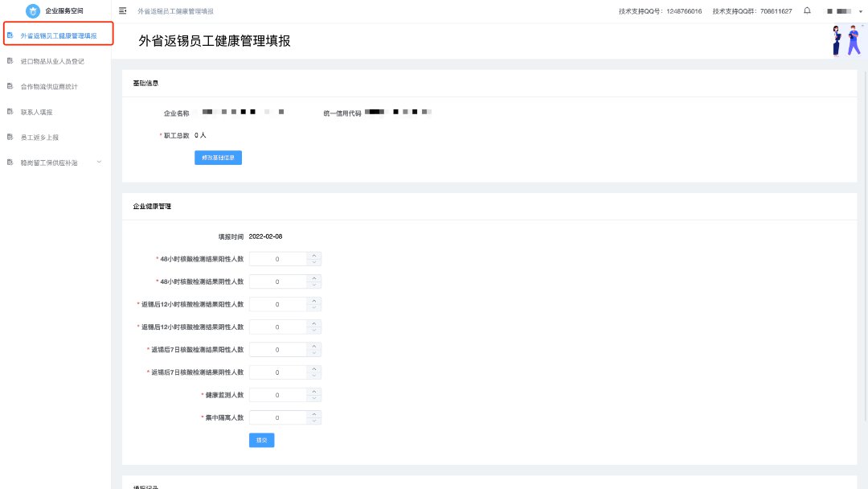Screen dimensions: 868x489
Task: Submit the health form with the 提交 button
Action: pos(261,441)
